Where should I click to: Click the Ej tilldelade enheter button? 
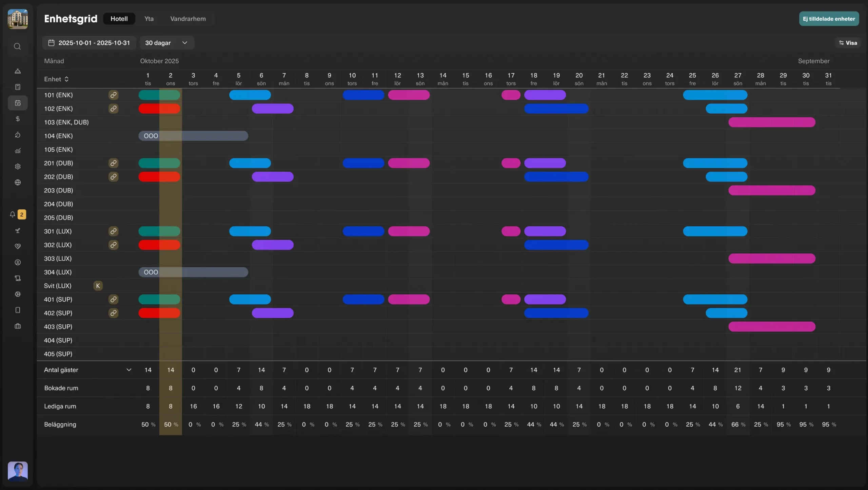829,19
